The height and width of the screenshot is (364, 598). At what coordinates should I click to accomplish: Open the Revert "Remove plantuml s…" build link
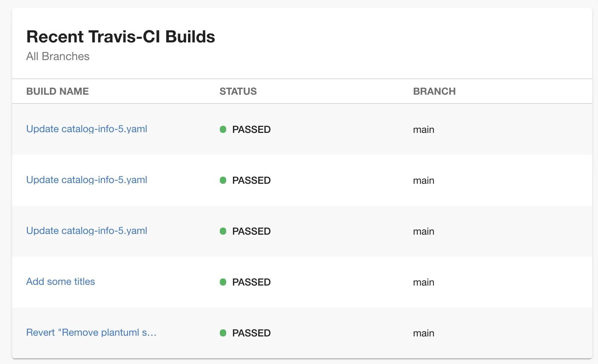tap(91, 333)
